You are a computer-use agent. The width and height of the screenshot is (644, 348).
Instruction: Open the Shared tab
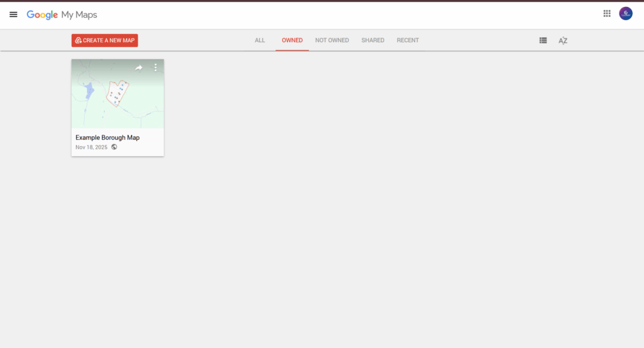(372, 40)
